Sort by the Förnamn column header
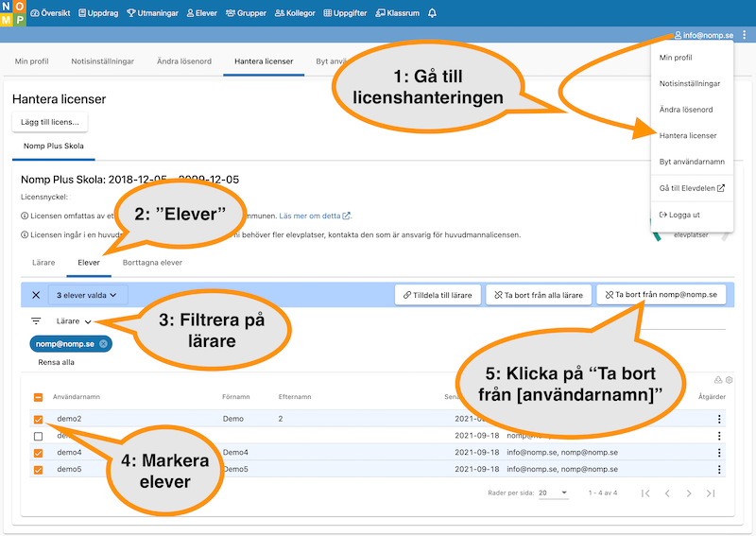Image resolution: width=756 pixels, height=536 pixels. (x=235, y=397)
